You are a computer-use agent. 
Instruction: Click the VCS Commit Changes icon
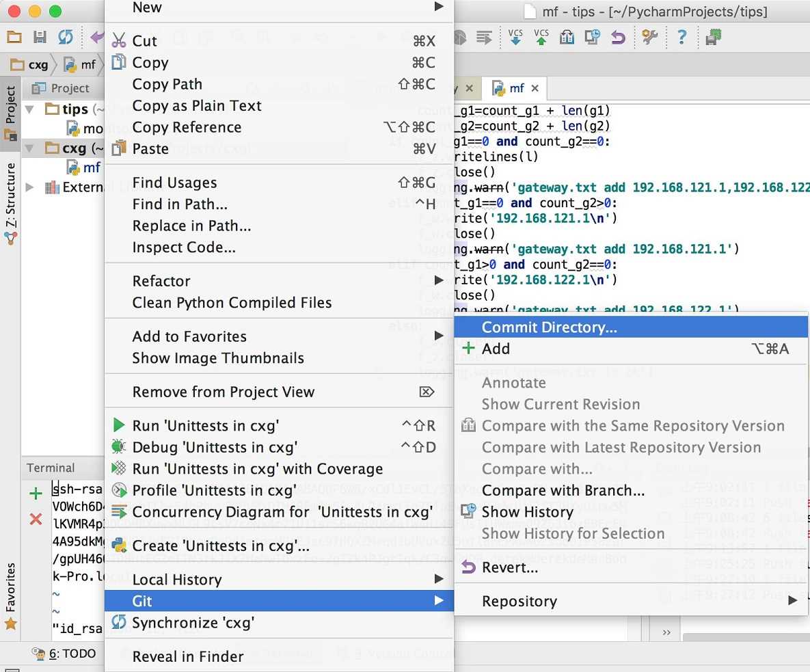point(541,37)
